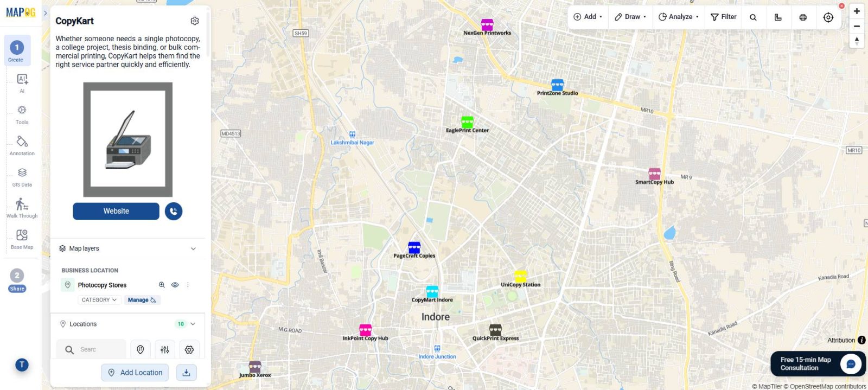Viewport: 868px width, 390px height.
Task: Click the Locations count badge 10
Action: (181, 324)
